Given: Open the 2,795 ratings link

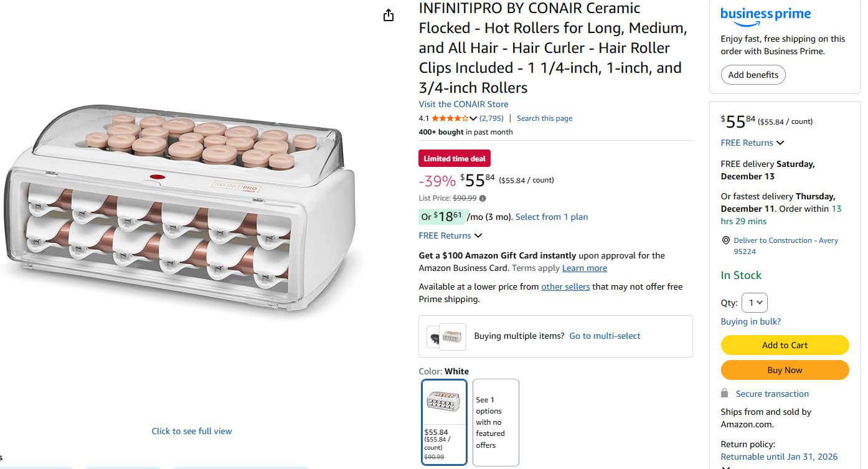Looking at the screenshot, I should (x=491, y=118).
